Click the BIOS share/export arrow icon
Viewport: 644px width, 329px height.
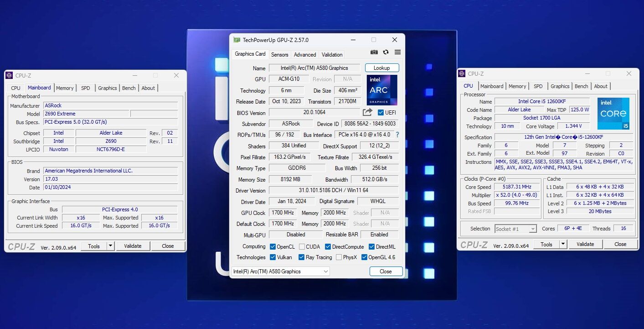point(367,112)
